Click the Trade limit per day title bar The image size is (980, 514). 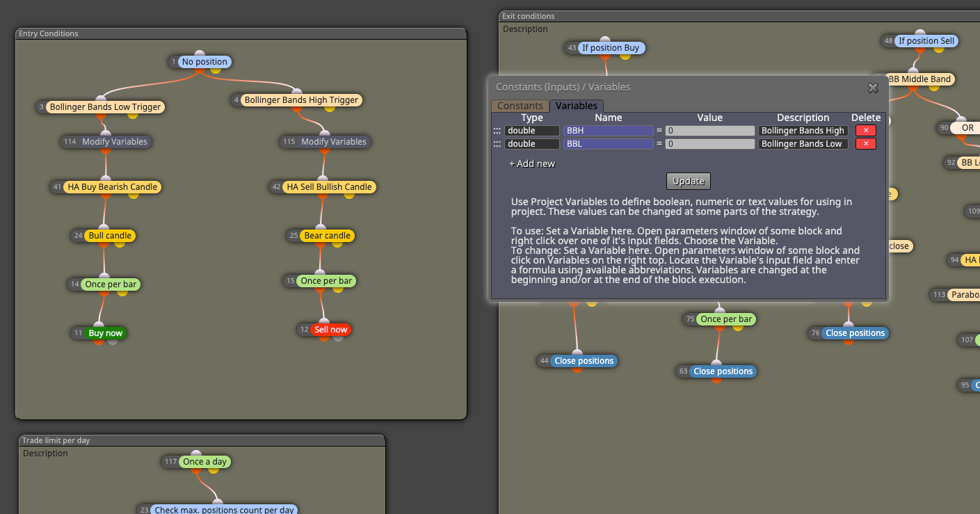coord(200,440)
